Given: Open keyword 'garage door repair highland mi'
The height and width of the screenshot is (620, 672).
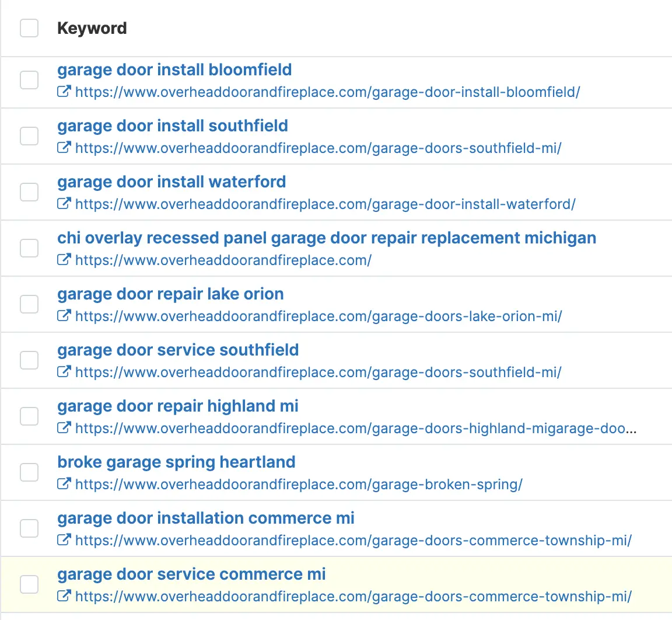Looking at the screenshot, I should 178,406.
